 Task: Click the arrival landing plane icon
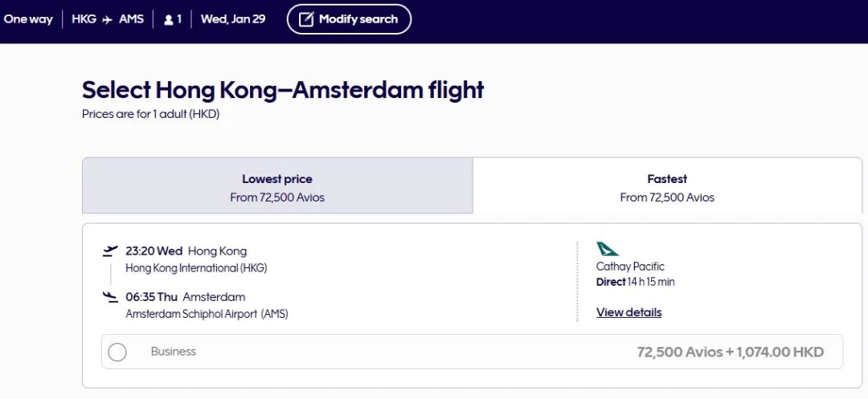[x=110, y=297]
